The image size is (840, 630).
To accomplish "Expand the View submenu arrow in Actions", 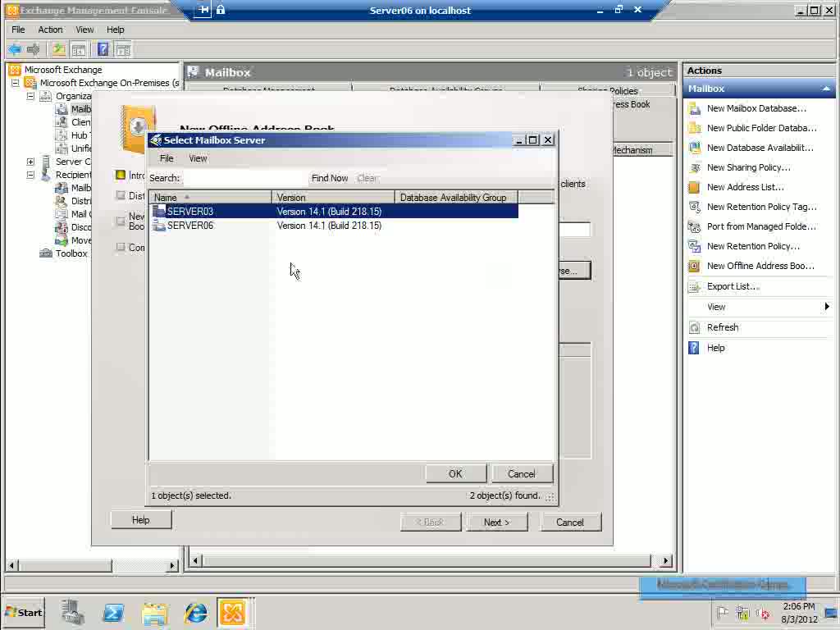I will coord(827,307).
